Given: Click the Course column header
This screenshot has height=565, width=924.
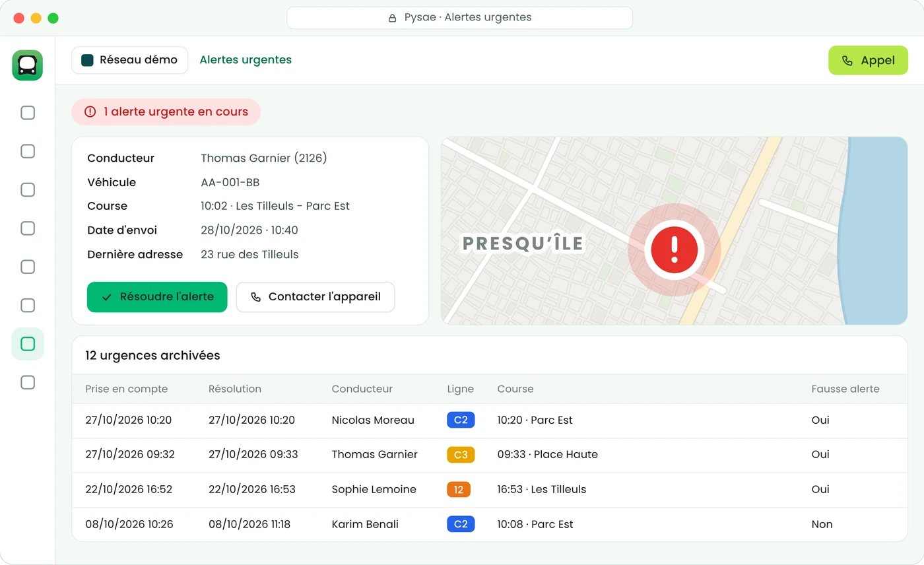Looking at the screenshot, I should click(515, 389).
